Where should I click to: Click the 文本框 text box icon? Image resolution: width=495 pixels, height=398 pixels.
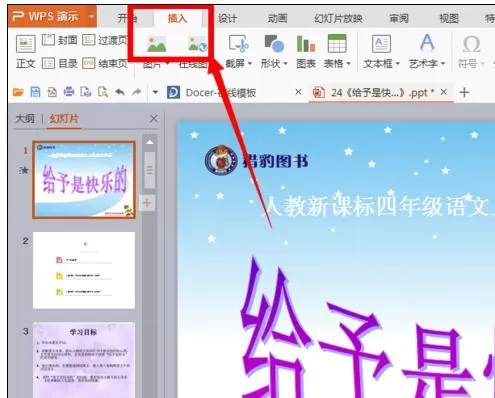381,44
